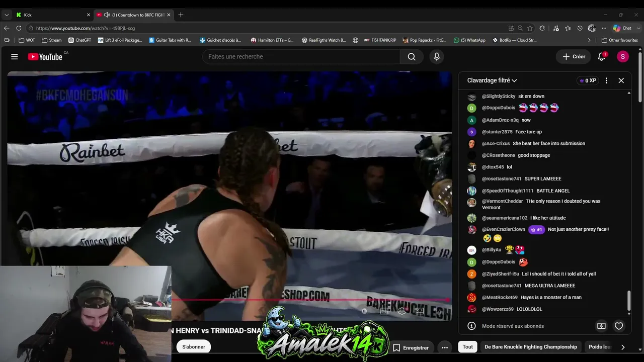The width and height of the screenshot is (644, 362).
Task: Seek using the red video progress bar
Action: click(310, 300)
